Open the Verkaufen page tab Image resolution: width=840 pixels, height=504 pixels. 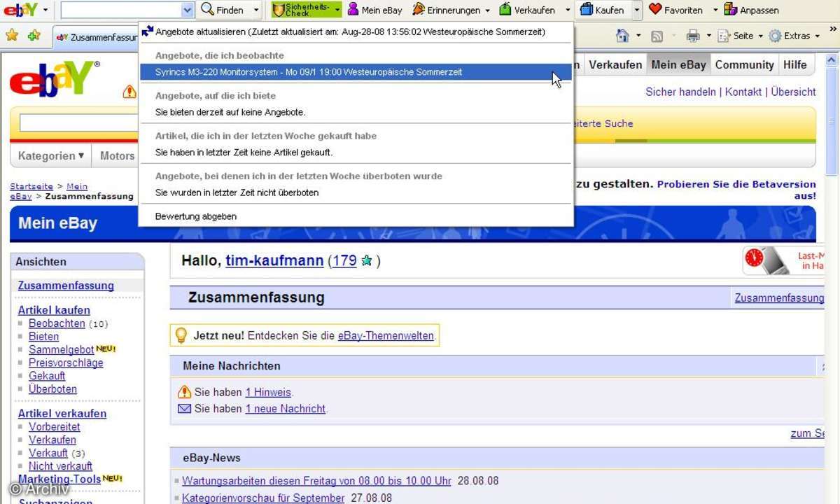click(615, 64)
